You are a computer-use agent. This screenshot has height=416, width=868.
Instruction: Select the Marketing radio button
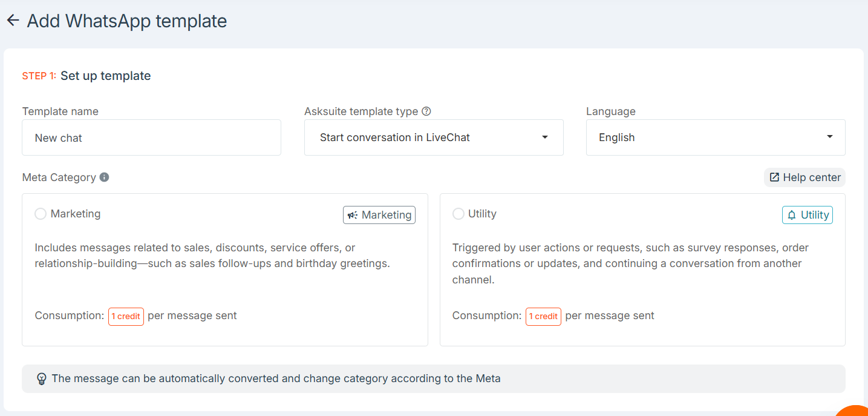[41, 214]
